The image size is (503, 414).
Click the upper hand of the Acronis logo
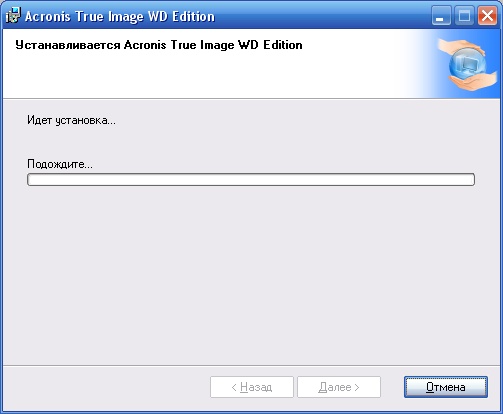click(x=462, y=48)
